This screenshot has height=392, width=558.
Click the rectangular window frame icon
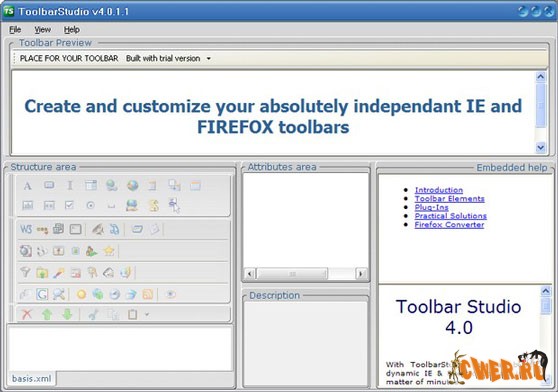75,229
